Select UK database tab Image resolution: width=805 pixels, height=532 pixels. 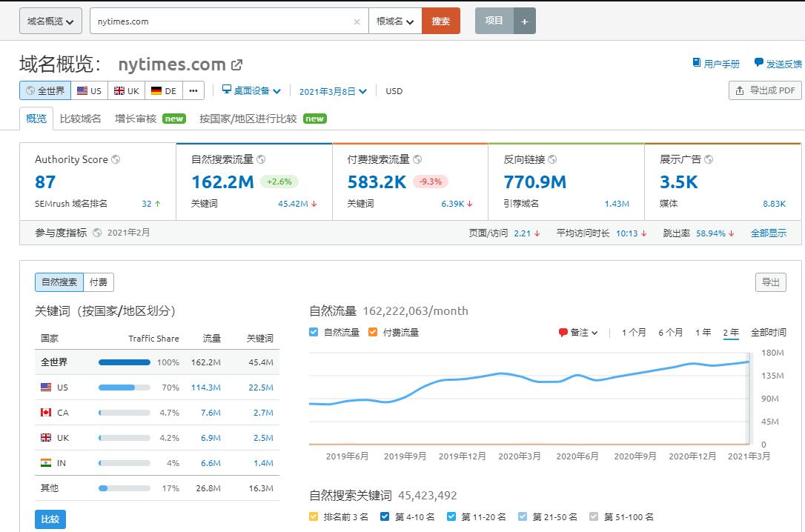coord(126,91)
